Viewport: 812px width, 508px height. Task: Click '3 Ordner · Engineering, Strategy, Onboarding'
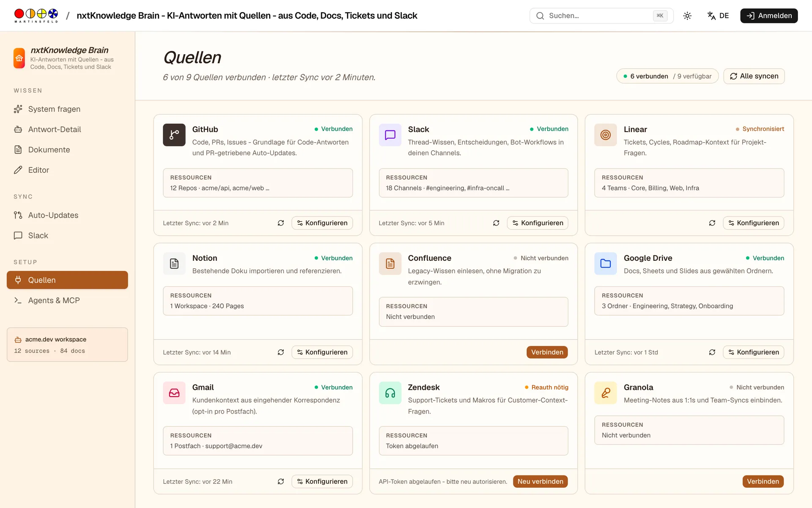(667, 306)
